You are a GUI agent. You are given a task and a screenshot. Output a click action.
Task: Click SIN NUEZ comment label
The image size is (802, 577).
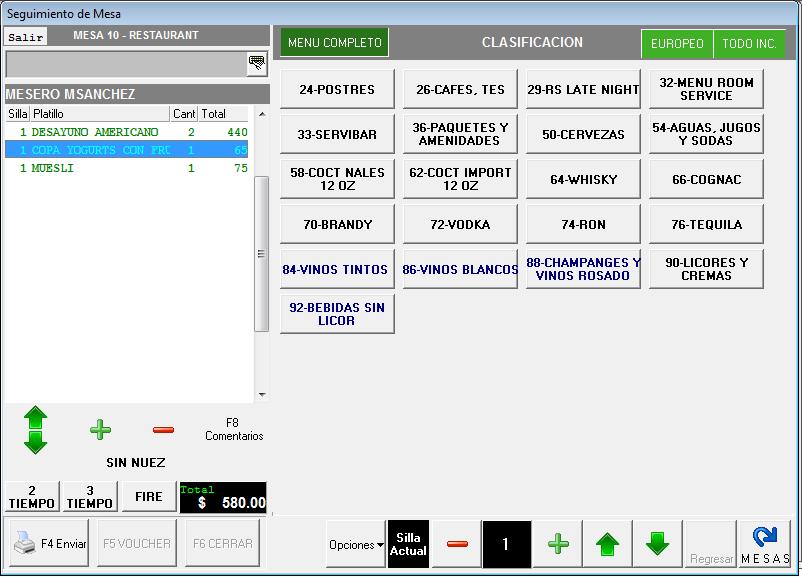pos(136,462)
